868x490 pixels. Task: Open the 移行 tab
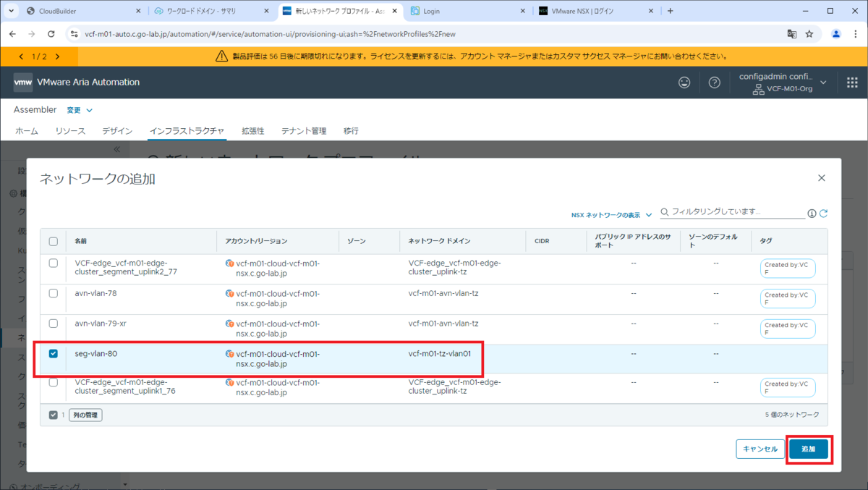[351, 131]
